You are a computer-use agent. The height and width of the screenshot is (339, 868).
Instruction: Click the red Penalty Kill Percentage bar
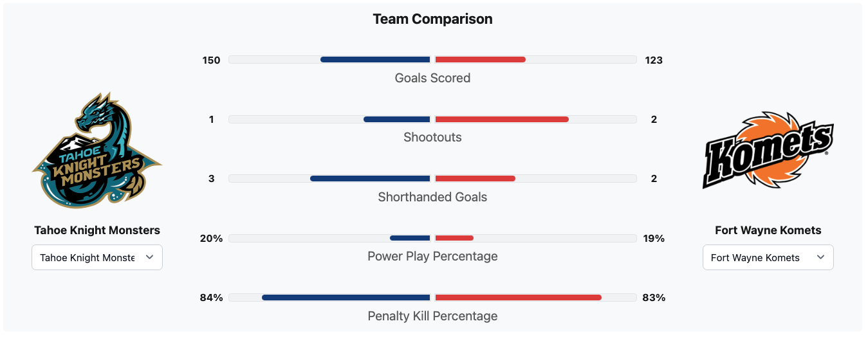518,298
